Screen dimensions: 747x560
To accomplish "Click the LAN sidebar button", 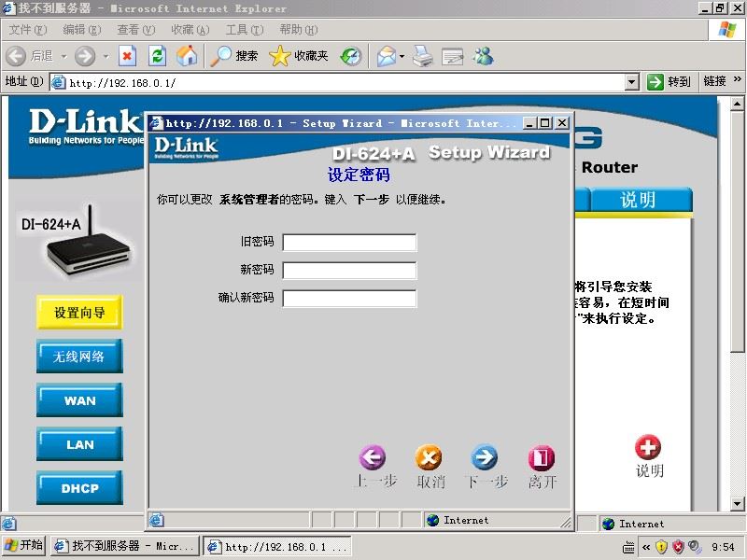I will tap(79, 444).
